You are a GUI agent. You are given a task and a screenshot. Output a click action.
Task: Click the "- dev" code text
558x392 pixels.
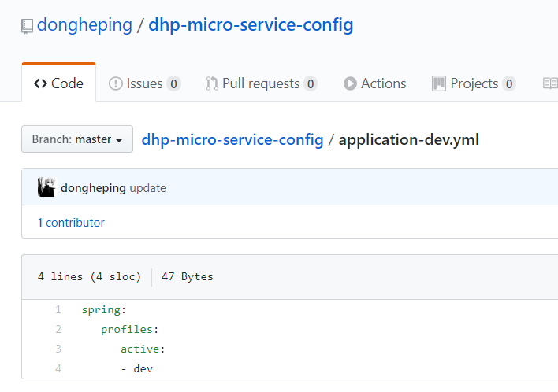tap(137, 369)
